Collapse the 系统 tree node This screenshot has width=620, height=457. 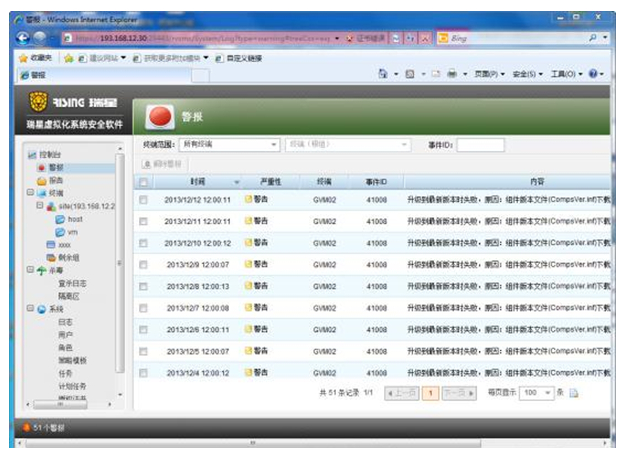click(x=30, y=309)
